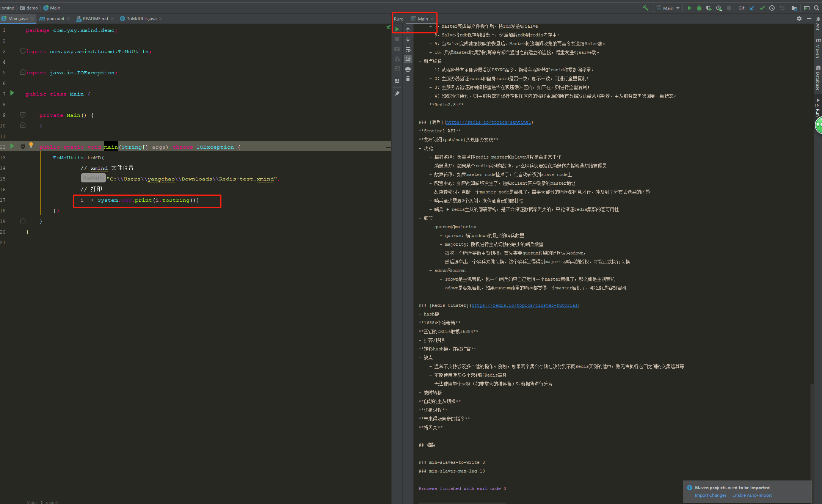Run Main with coverage
The height and width of the screenshot is (504, 822).
coord(709,8)
